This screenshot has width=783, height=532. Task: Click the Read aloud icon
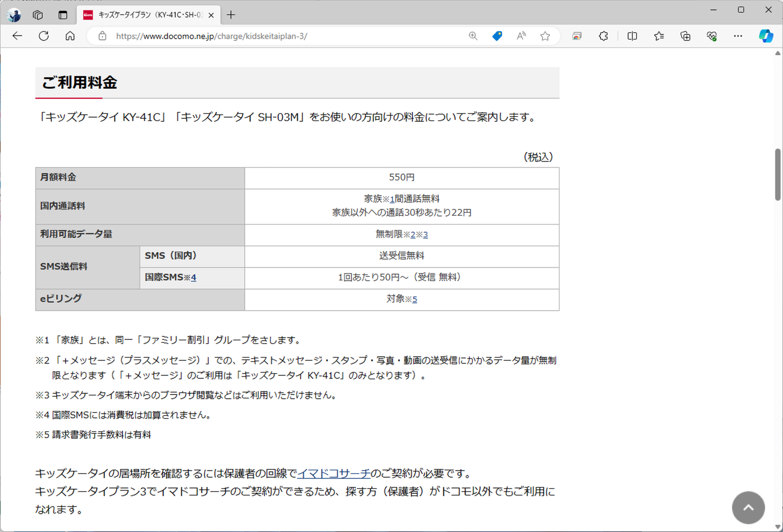point(521,36)
